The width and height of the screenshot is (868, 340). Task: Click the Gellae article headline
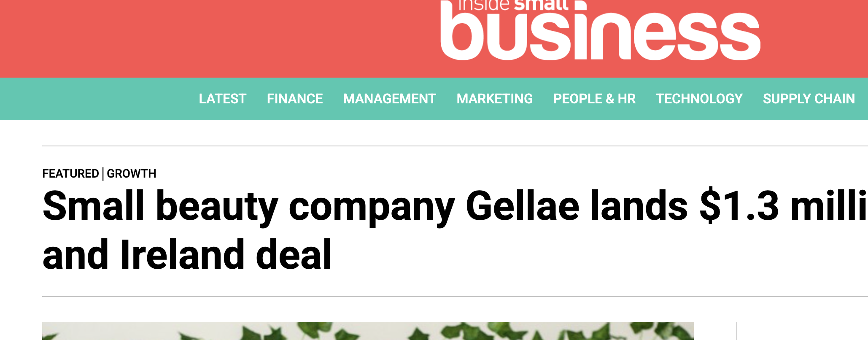(455, 229)
